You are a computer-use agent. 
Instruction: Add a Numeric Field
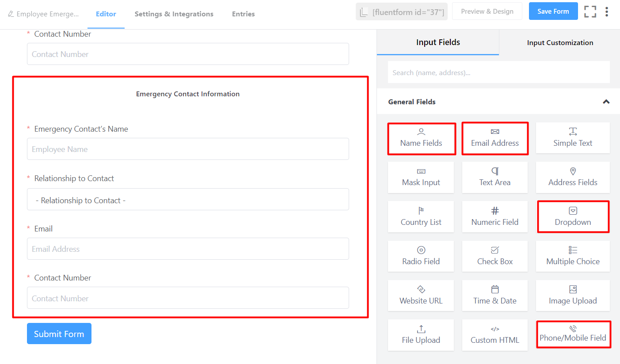[x=494, y=217]
